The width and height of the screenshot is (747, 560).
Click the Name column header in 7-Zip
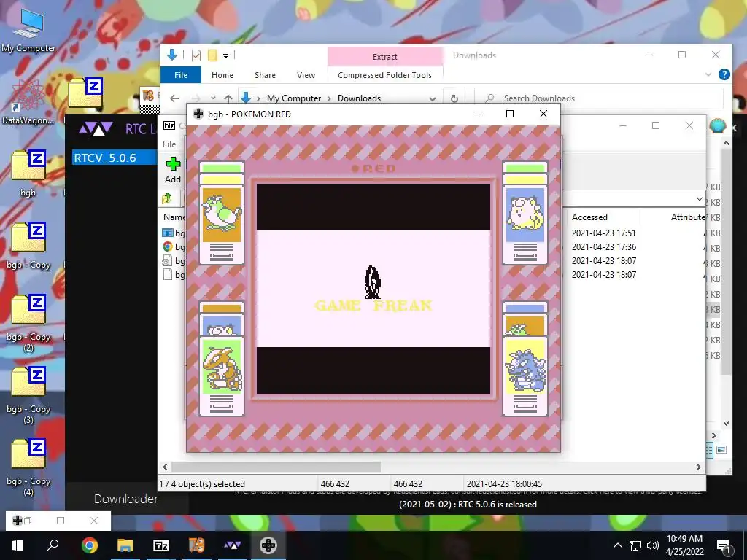(x=174, y=217)
